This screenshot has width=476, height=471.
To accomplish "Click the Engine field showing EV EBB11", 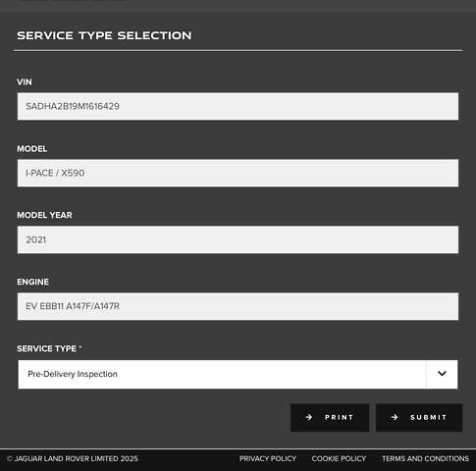I will point(238,306).
